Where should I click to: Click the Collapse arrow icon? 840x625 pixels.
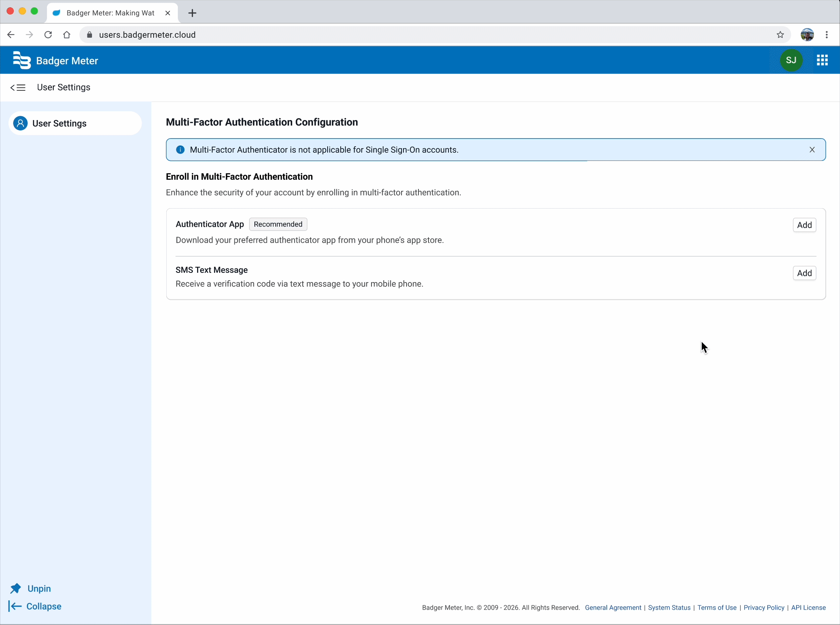[15, 607]
